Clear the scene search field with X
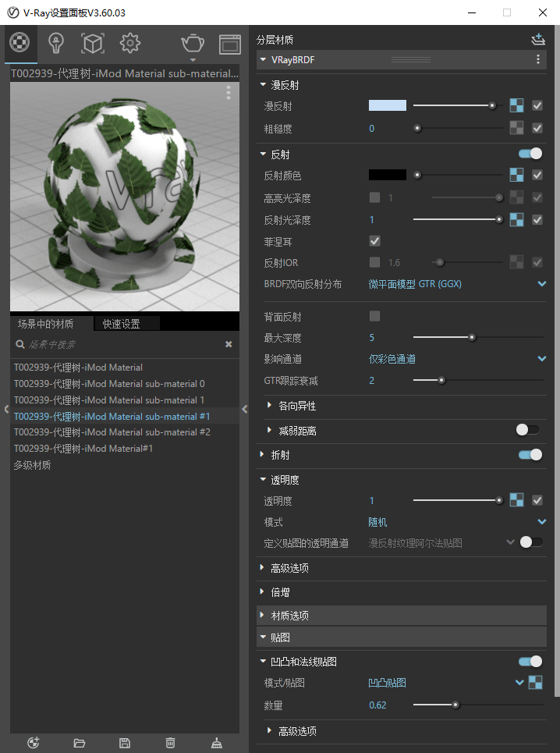The width and height of the screenshot is (560, 753). [229, 344]
